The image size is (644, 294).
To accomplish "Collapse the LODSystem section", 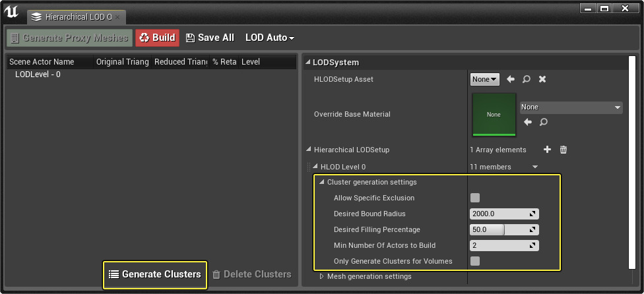I will (x=307, y=63).
